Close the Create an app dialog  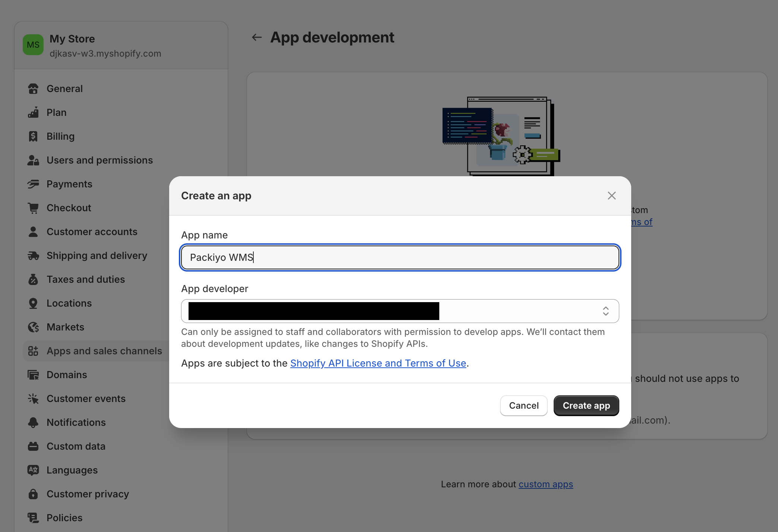[611, 196]
